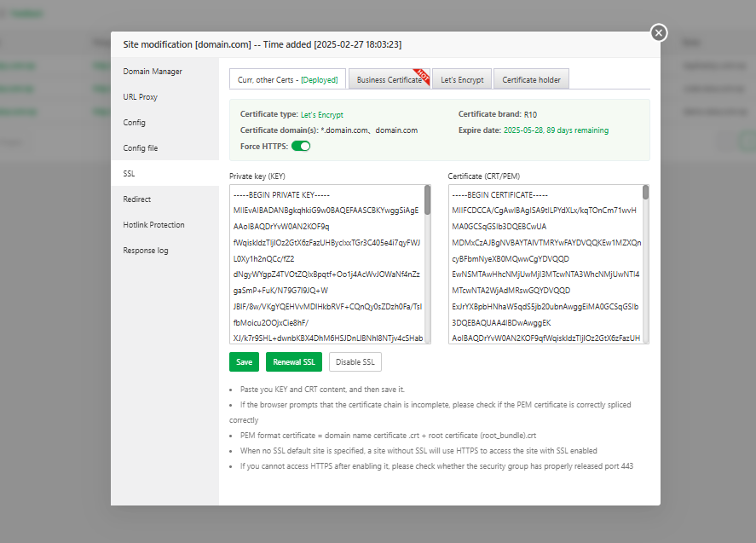Click the green Save button
The width and height of the screenshot is (756, 543).
tap(244, 361)
